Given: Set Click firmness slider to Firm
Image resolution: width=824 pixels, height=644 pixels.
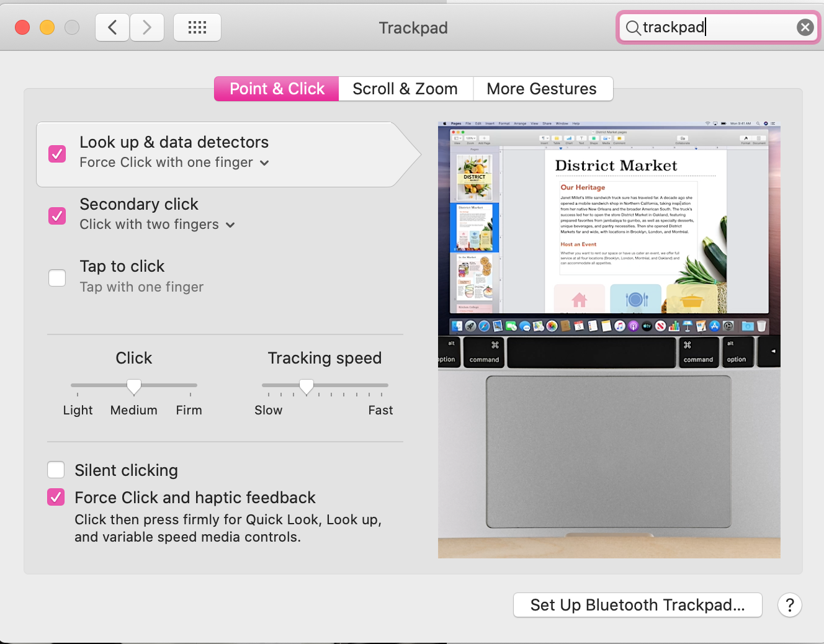Looking at the screenshot, I should coord(189,385).
